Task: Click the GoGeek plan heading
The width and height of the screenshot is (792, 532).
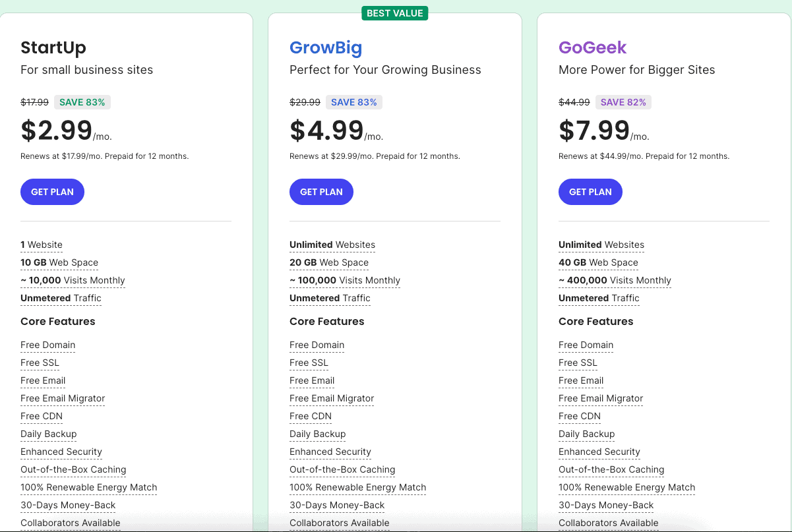Action: (592, 47)
